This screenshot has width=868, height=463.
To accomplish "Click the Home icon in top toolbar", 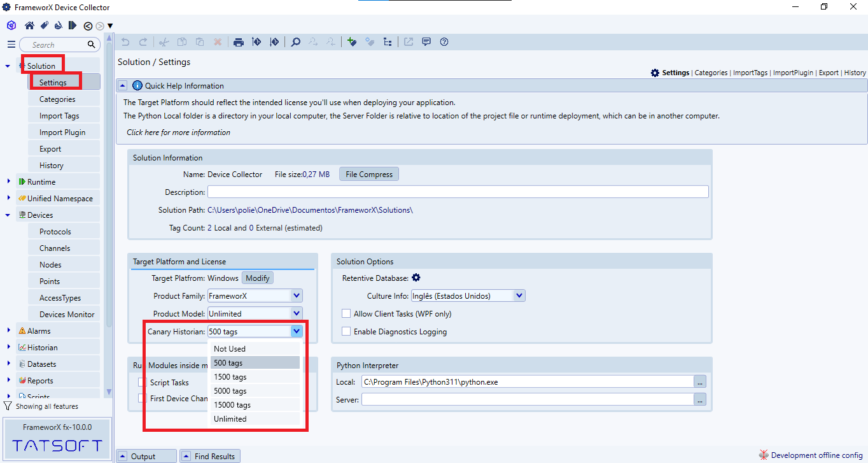I will pyautogui.click(x=29, y=25).
